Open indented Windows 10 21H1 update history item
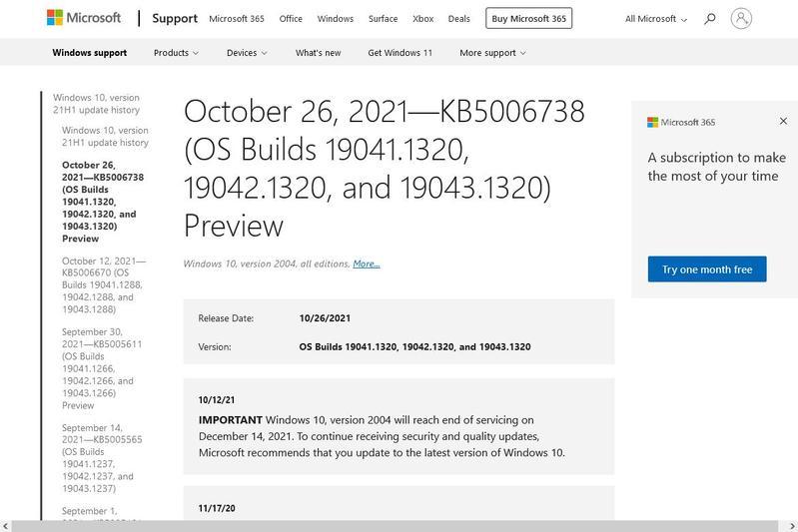The height and width of the screenshot is (532, 798). pyautogui.click(x=105, y=137)
